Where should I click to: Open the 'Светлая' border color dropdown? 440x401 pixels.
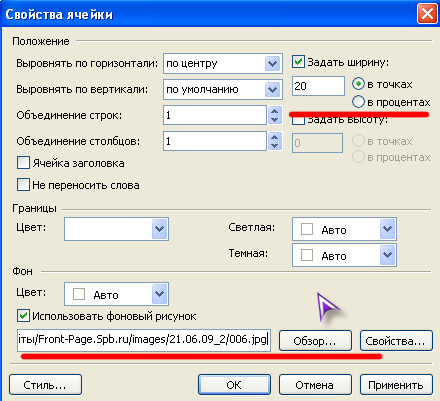[344, 229]
